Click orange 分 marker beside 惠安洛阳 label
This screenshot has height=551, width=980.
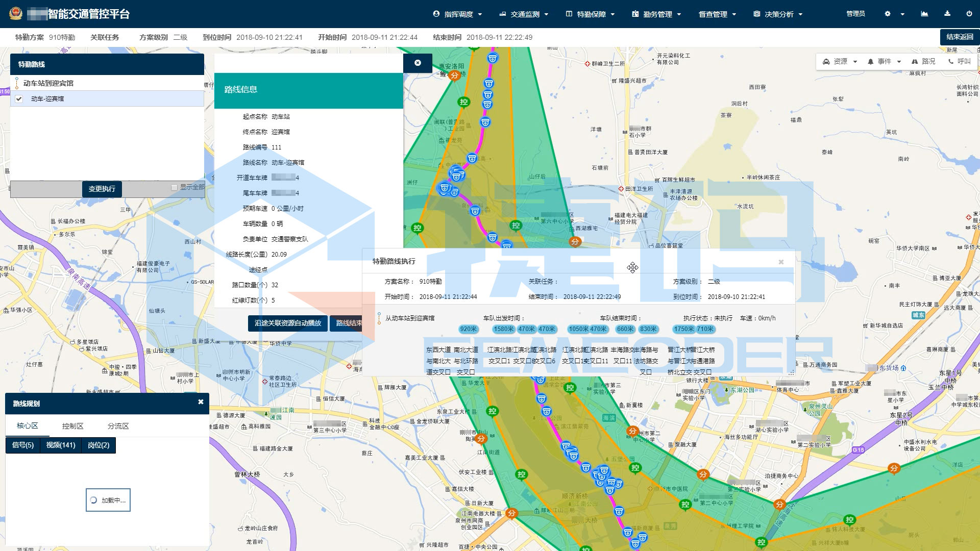point(455,76)
